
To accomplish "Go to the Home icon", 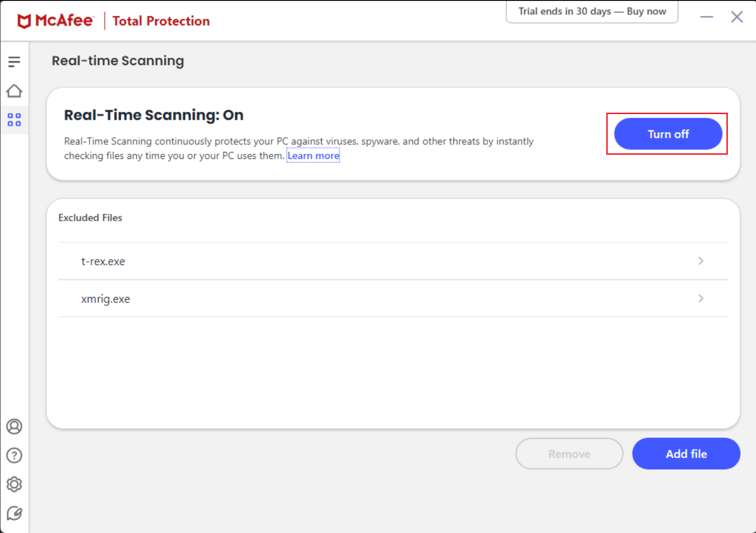I will [14, 91].
